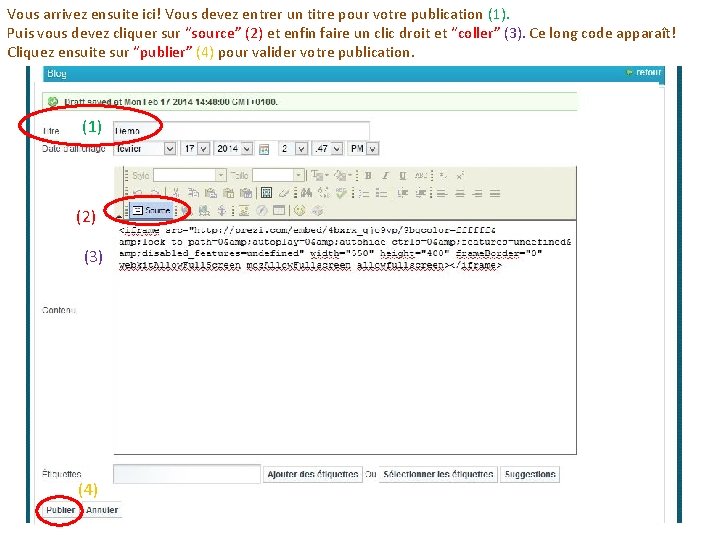Viewport: 720px width, 540px height.
Task: Click the select all icon
Action: 265,193
